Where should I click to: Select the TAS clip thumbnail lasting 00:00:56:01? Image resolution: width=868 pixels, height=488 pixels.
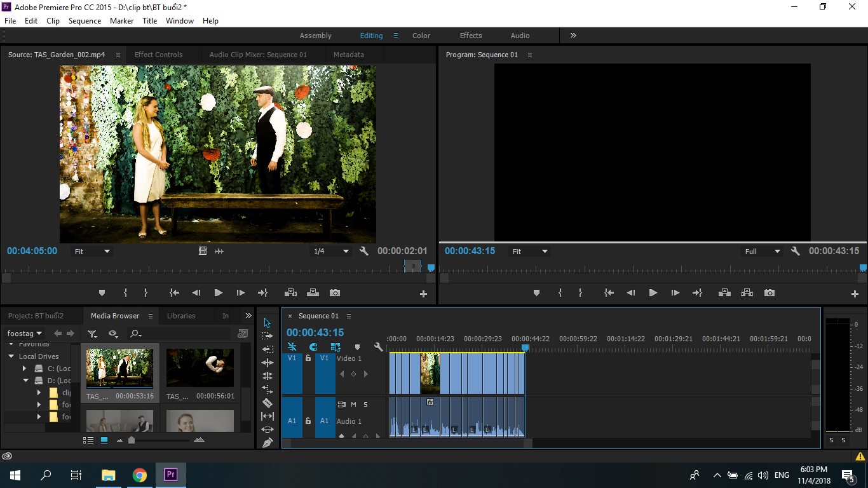200,368
